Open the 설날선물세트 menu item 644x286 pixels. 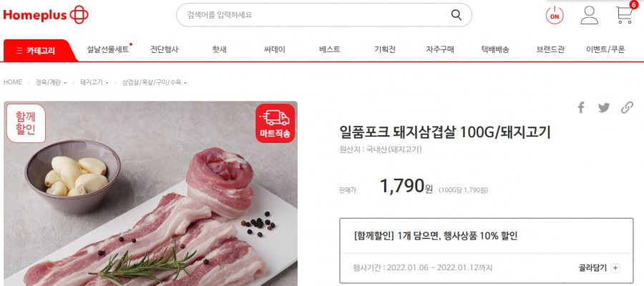109,49
